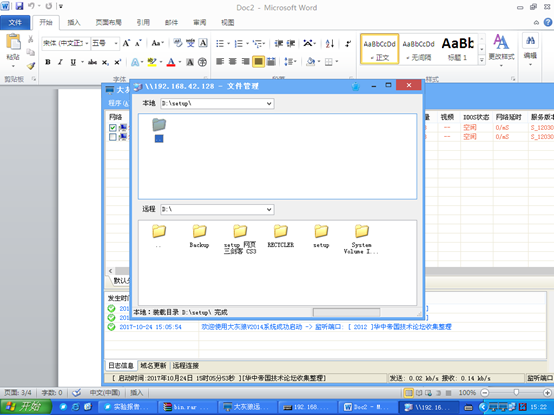This screenshot has width=554, height=415.
Task: Adjust the Word zoom slider handle
Action: tap(516, 392)
